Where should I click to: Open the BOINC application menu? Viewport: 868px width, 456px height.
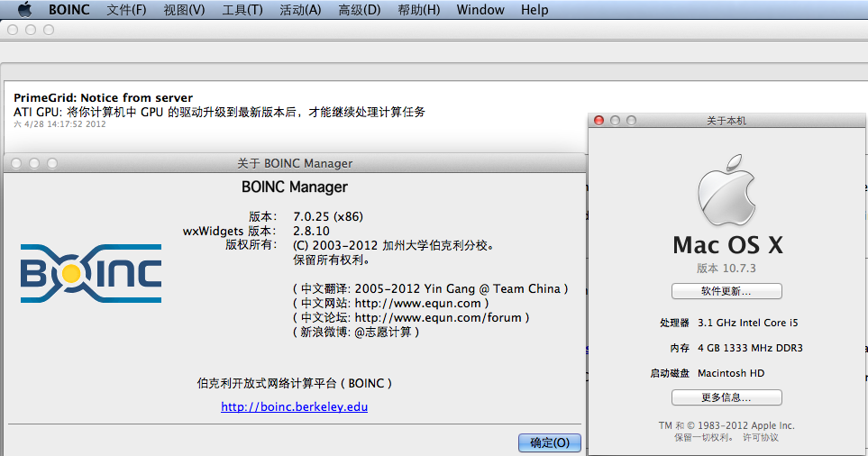click(x=69, y=9)
